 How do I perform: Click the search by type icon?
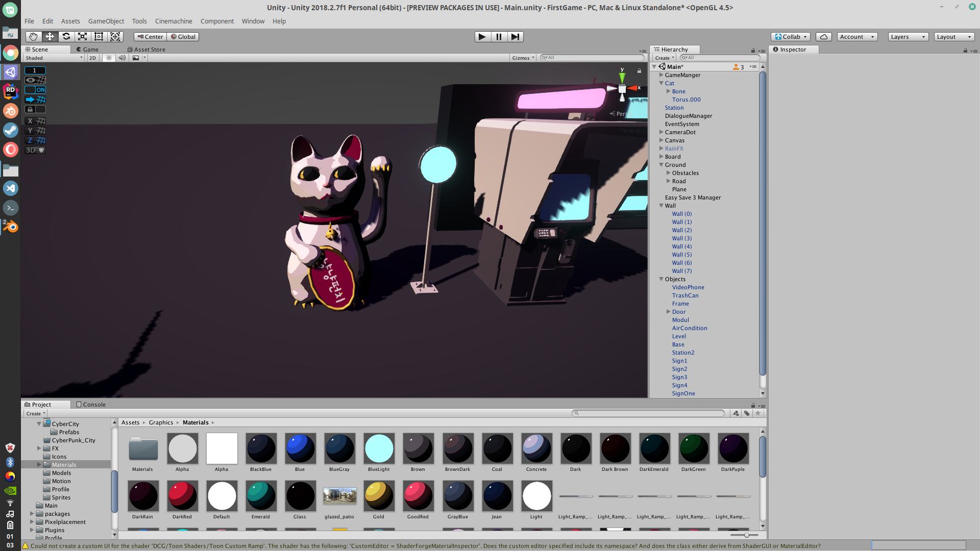tap(736, 413)
